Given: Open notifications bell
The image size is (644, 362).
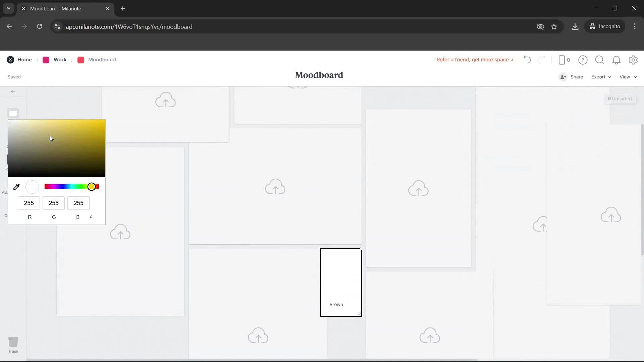Looking at the screenshot, I should [616, 60].
